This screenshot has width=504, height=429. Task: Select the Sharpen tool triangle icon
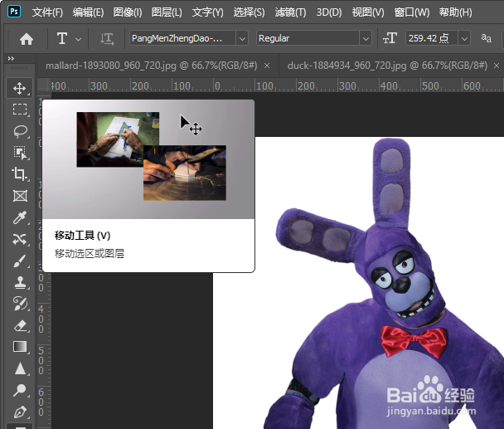20,368
